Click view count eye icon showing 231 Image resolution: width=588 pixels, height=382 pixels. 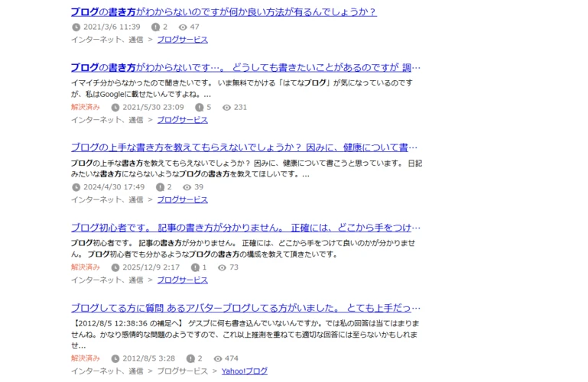click(226, 108)
